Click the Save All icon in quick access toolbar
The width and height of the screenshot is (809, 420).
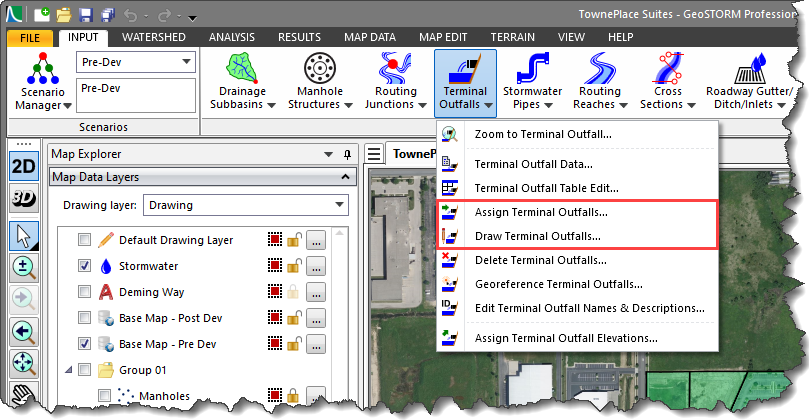tap(108, 15)
